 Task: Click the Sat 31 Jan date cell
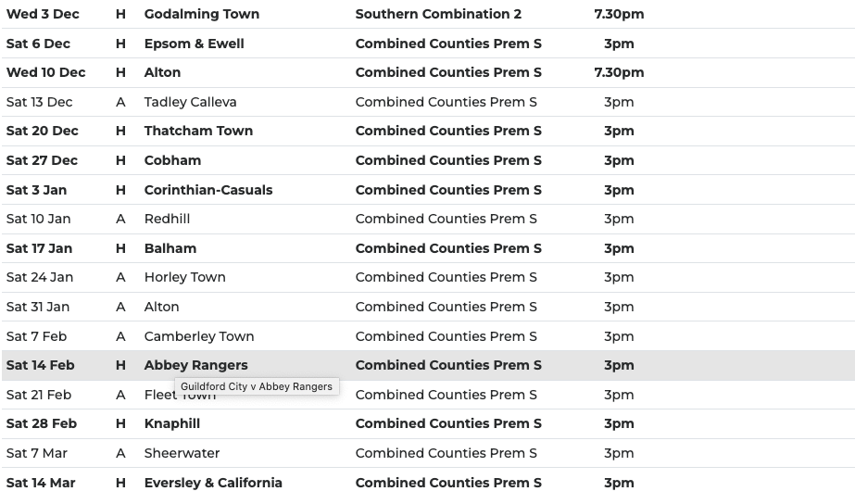click(38, 307)
